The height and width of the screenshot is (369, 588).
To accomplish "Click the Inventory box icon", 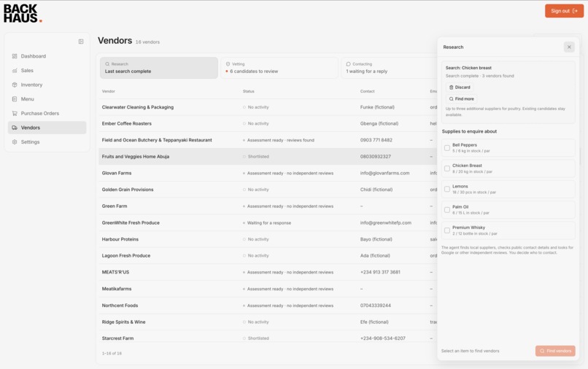I will click(x=15, y=85).
